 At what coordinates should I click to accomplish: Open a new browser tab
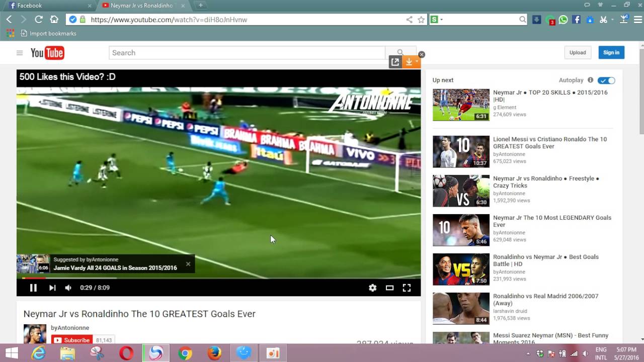201,6
